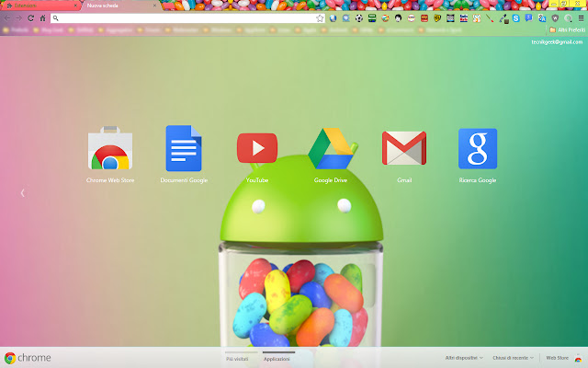The height and width of the screenshot is (368, 588).
Task: Show the Più visitati page
Action: point(237,359)
